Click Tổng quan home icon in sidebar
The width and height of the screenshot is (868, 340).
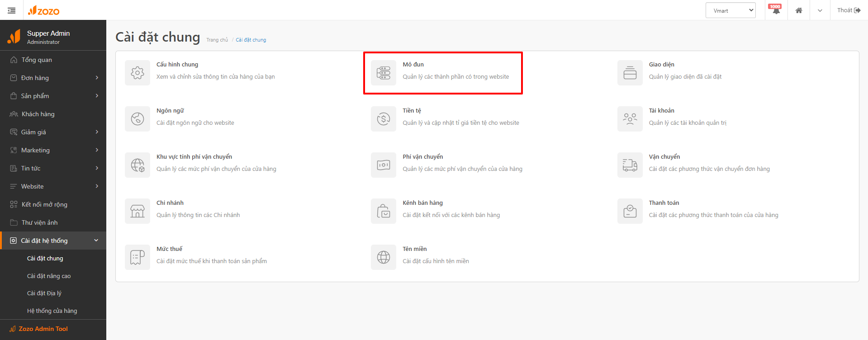(14, 60)
